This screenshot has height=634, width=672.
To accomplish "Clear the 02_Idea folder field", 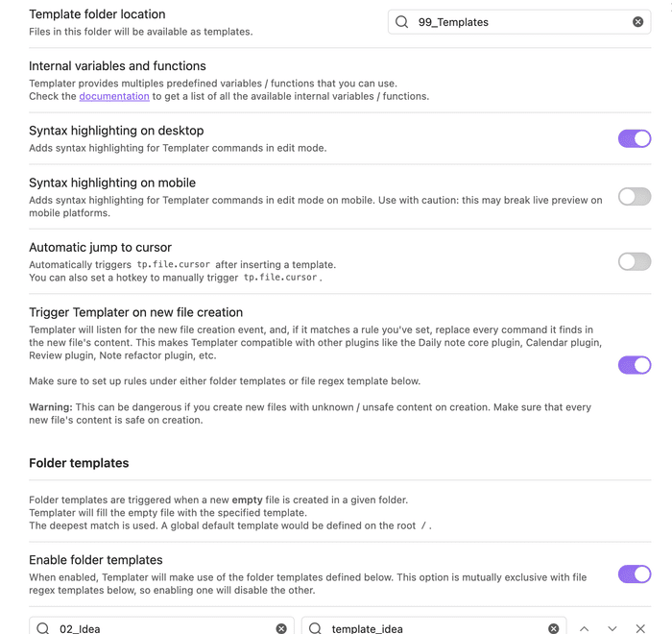I will pyautogui.click(x=281, y=628).
